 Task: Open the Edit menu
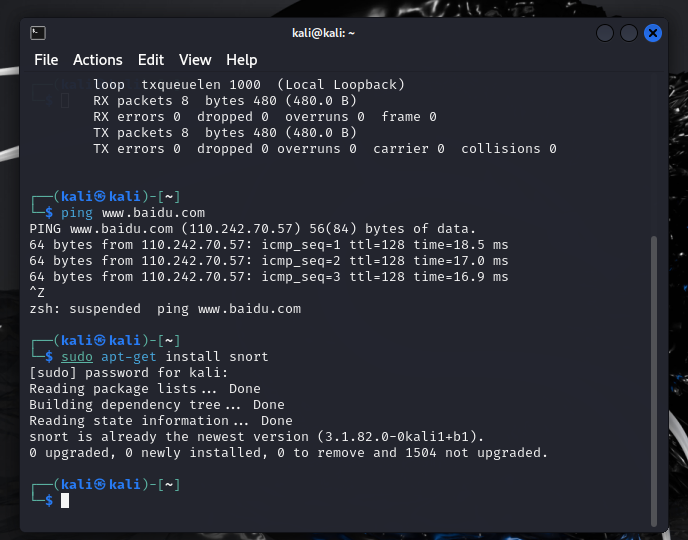click(151, 60)
